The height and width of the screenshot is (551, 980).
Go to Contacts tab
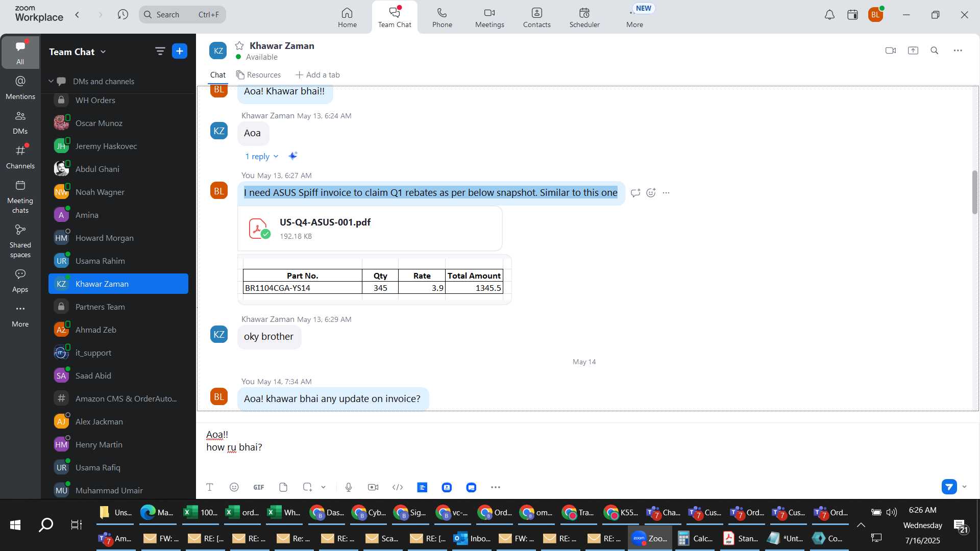[536, 17]
